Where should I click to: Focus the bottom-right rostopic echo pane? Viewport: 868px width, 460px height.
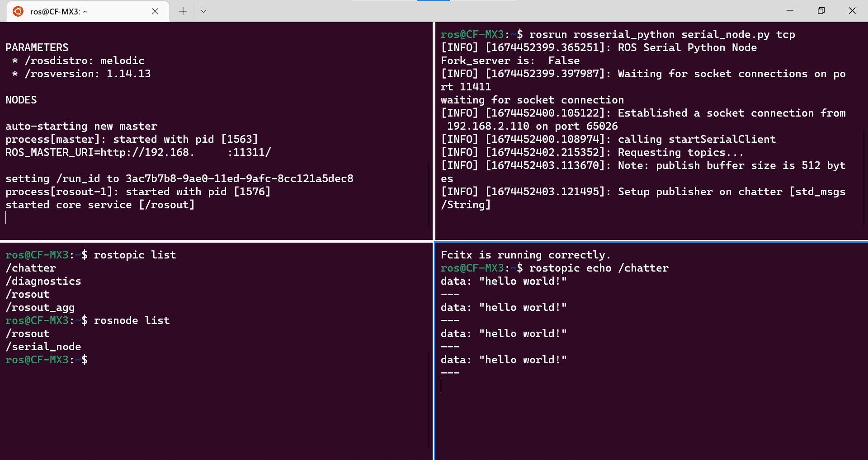[x=651, y=351]
